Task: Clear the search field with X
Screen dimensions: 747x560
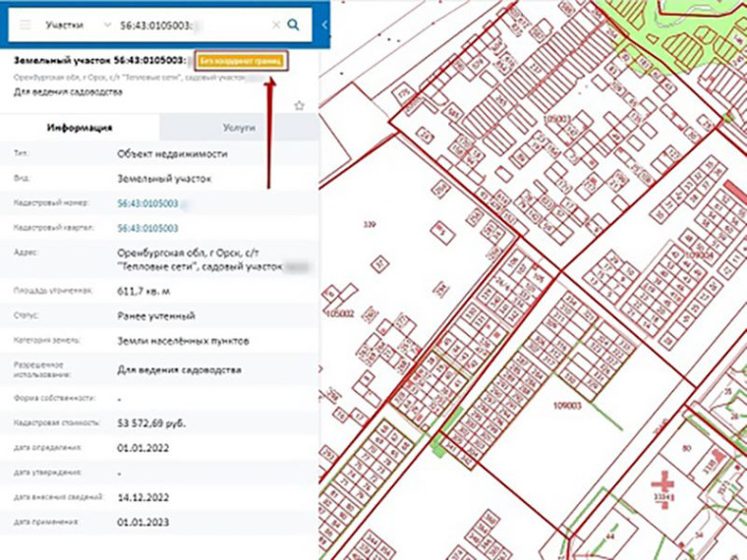Action: coord(276,25)
